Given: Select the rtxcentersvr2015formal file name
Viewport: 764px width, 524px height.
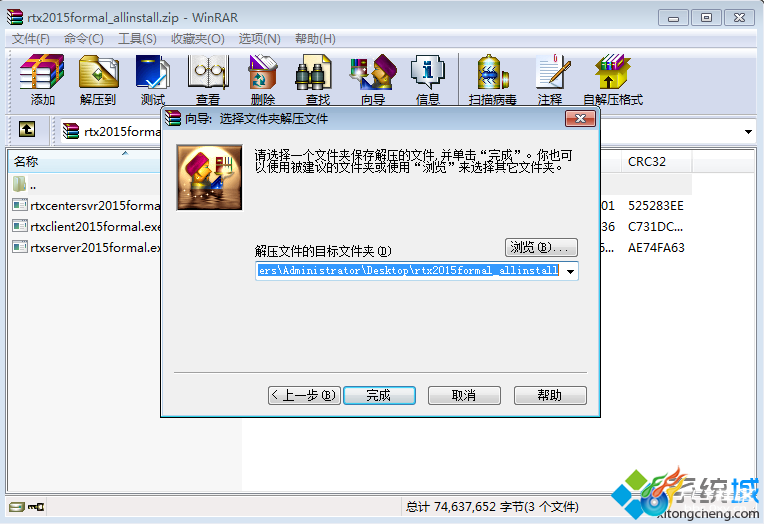Looking at the screenshot, I should tap(96, 205).
